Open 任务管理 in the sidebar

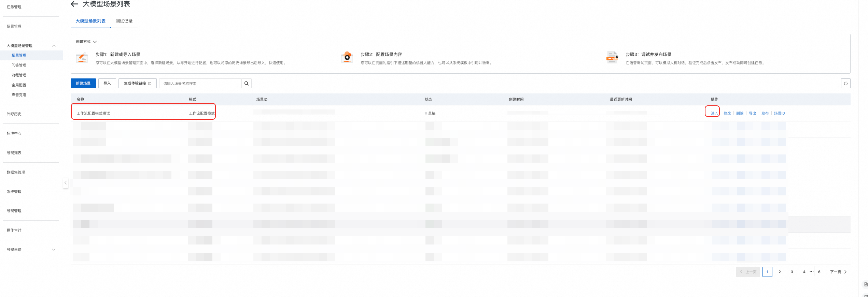[14, 7]
